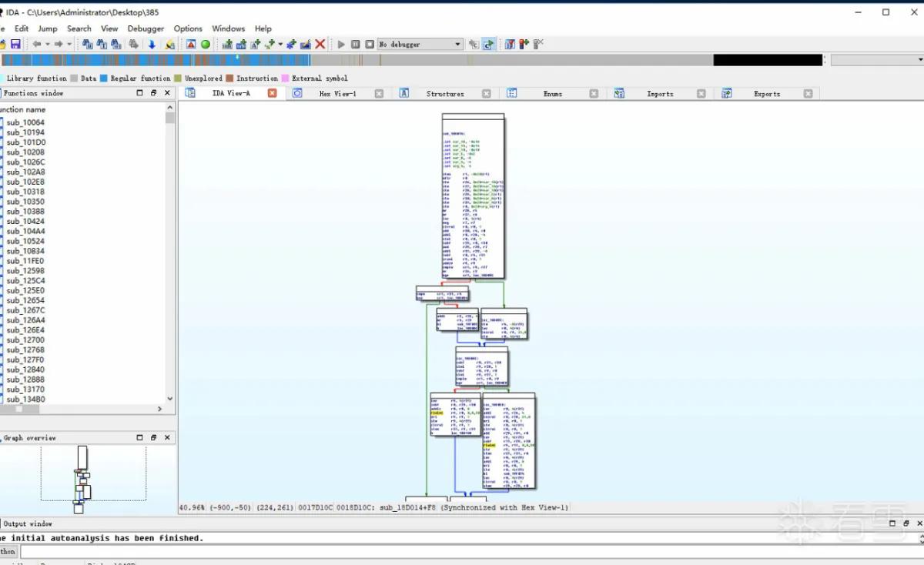Screen dimensions: 924x565
Task: Click the Save database floppy icon
Action: click(15, 45)
